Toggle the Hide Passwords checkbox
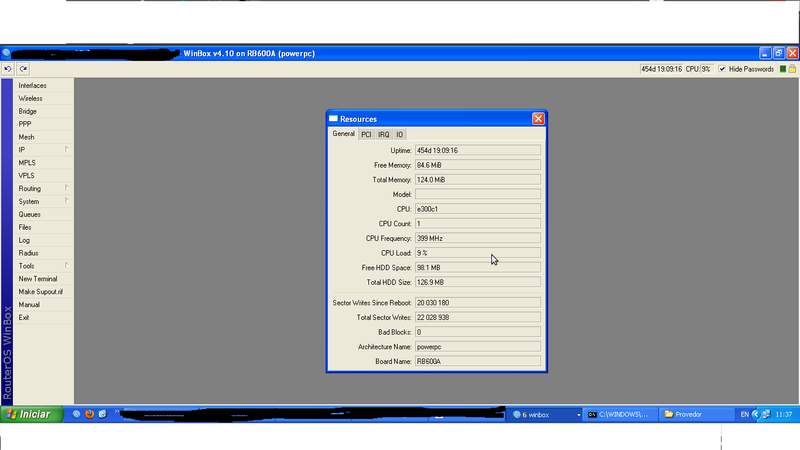 tap(722, 69)
